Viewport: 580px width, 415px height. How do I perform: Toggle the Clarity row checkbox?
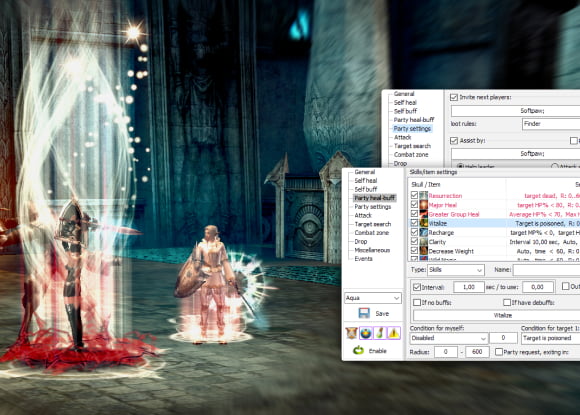pyautogui.click(x=414, y=241)
